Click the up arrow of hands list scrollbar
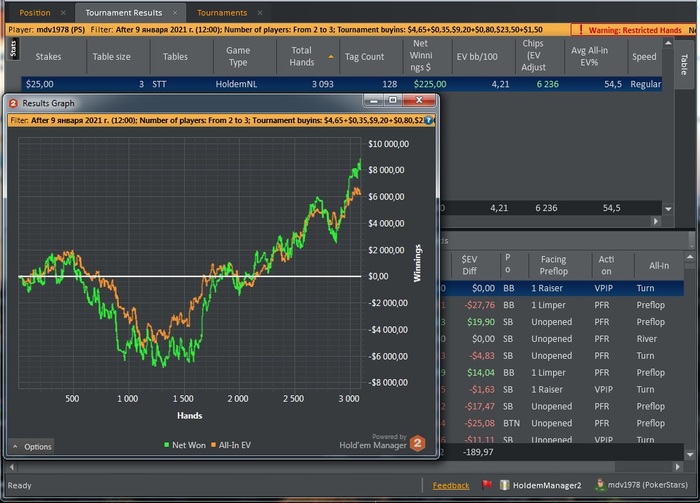This screenshot has height=503, width=700. point(689,258)
